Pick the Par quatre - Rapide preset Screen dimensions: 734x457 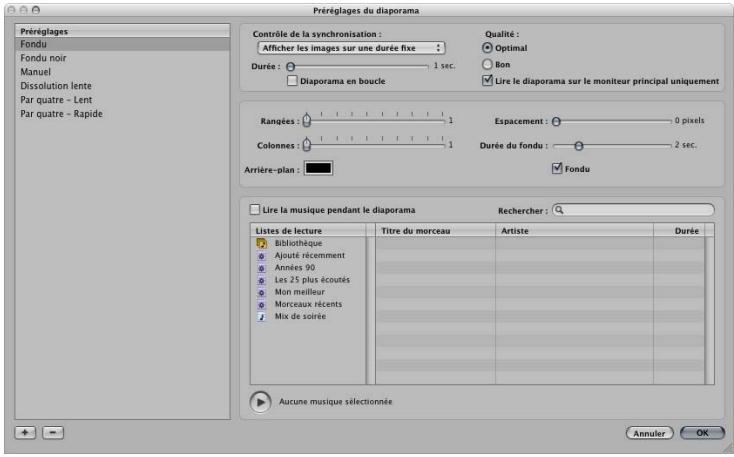tap(122, 114)
